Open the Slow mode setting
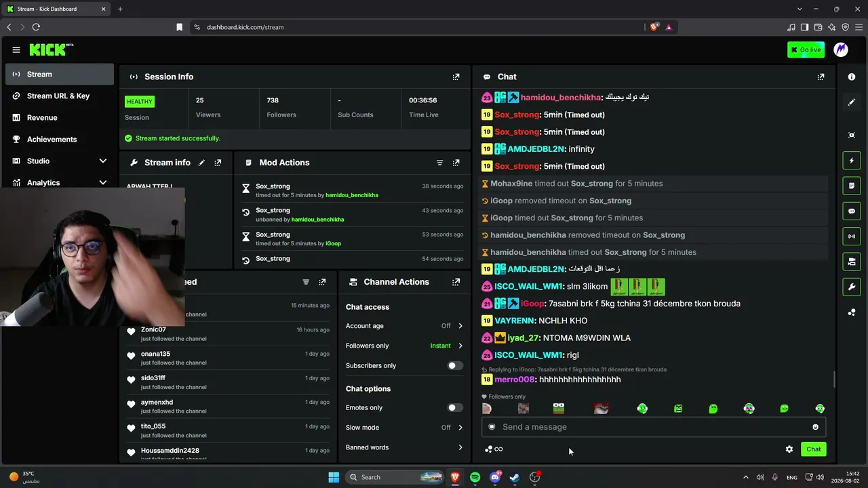The image size is (868, 488). tap(404, 428)
